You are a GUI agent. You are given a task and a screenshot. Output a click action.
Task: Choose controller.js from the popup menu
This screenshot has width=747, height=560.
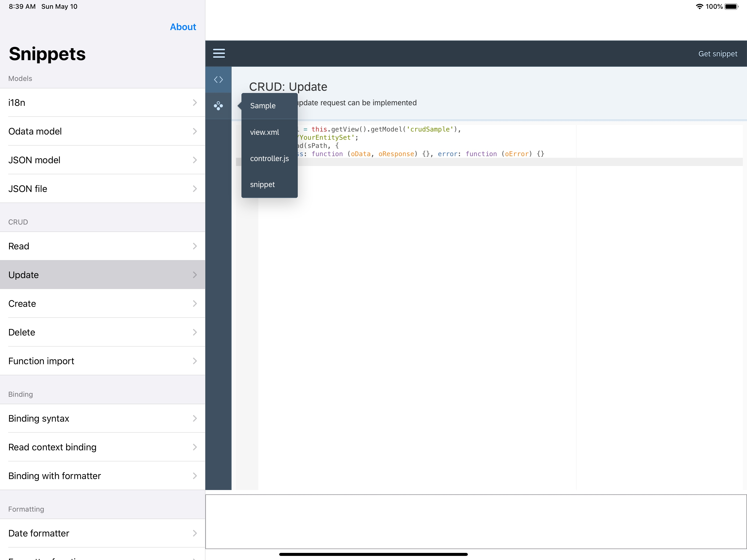(x=269, y=158)
